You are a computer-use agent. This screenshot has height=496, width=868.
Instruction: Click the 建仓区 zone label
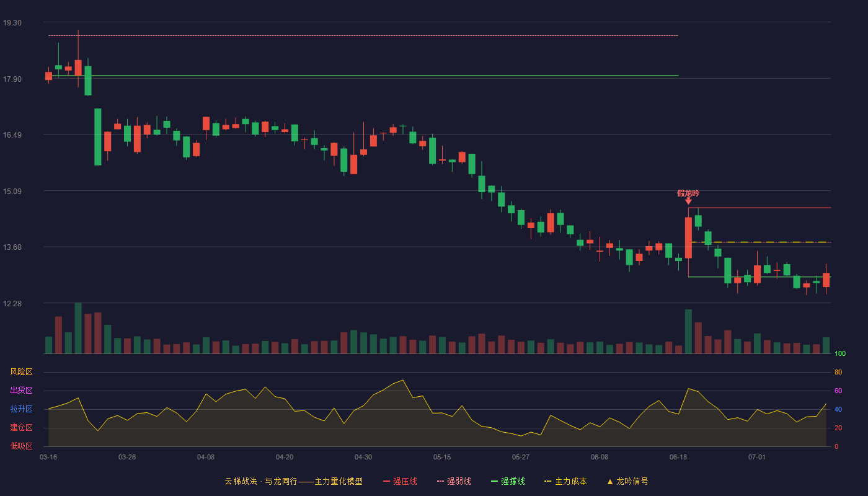pyautogui.click(x=21, y=428)
